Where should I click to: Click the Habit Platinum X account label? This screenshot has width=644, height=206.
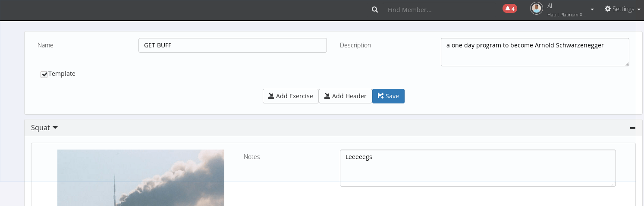coord(566,15)
